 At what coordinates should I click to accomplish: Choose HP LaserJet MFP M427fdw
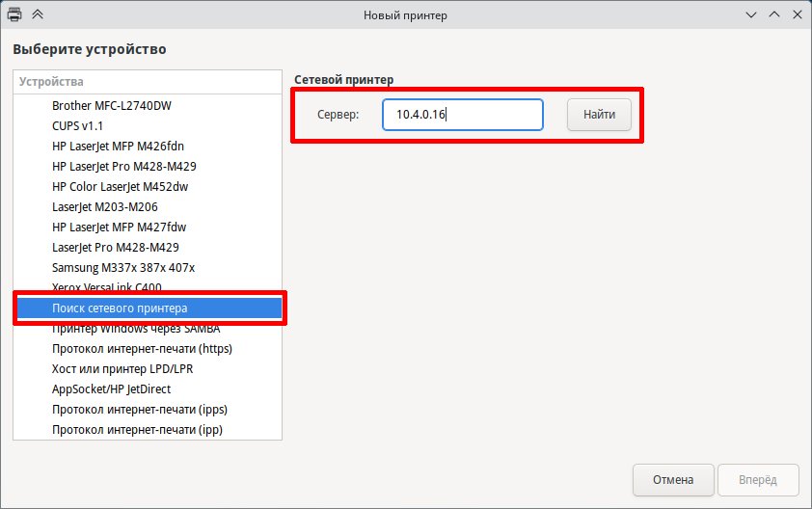click(x=119, y=228)
